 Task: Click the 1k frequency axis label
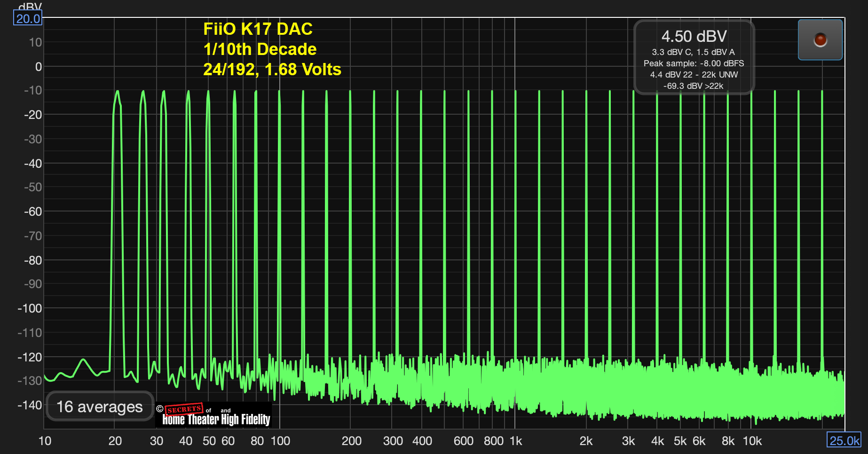click(516, 441)
